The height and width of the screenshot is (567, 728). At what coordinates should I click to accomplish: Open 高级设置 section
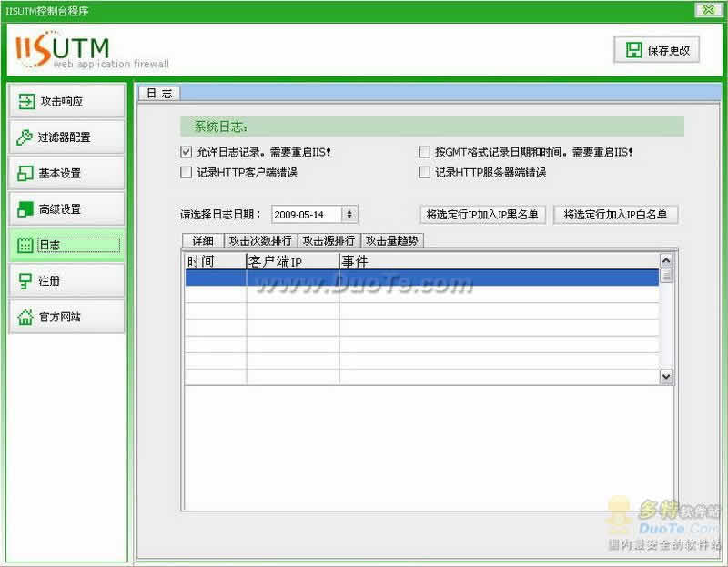(66, 209)
